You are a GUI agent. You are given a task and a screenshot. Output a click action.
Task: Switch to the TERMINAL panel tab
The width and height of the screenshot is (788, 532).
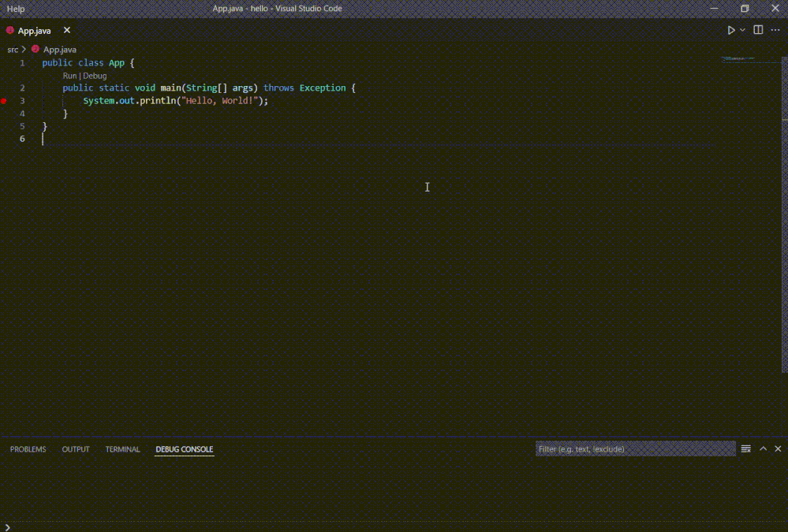tap(122, 449)
